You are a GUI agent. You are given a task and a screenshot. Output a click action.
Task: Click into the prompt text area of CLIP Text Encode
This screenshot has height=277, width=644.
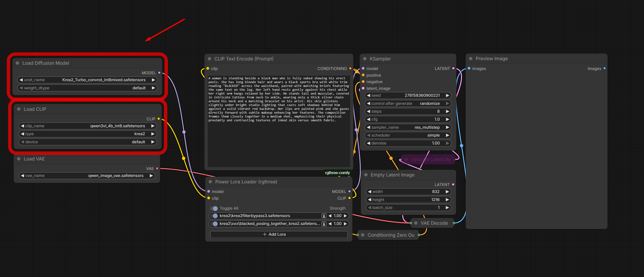point(279,121)
